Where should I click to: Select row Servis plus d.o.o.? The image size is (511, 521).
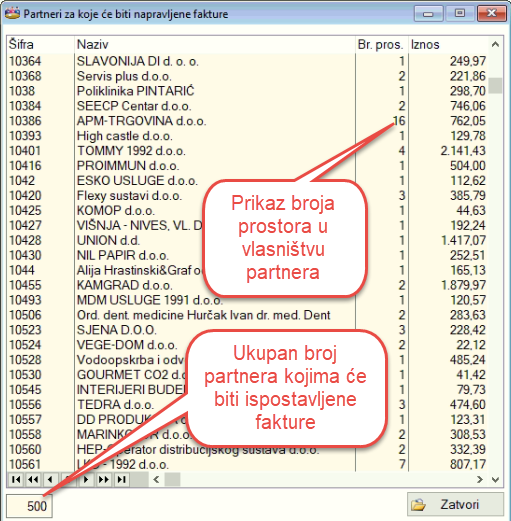pyautogui.click(x=247, y=76)
